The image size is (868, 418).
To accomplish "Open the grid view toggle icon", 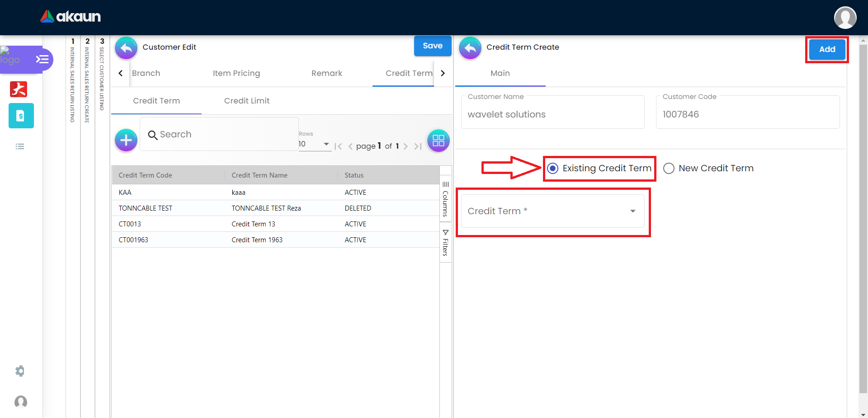I will pyautogui.click(x=438, y=141).
